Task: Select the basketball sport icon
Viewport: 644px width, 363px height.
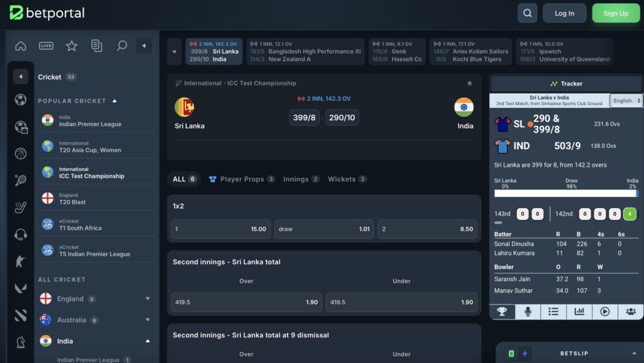Action: 21,154
